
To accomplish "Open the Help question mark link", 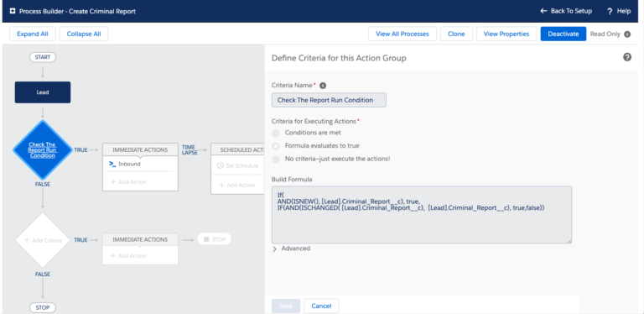I will tap(619, 11).
